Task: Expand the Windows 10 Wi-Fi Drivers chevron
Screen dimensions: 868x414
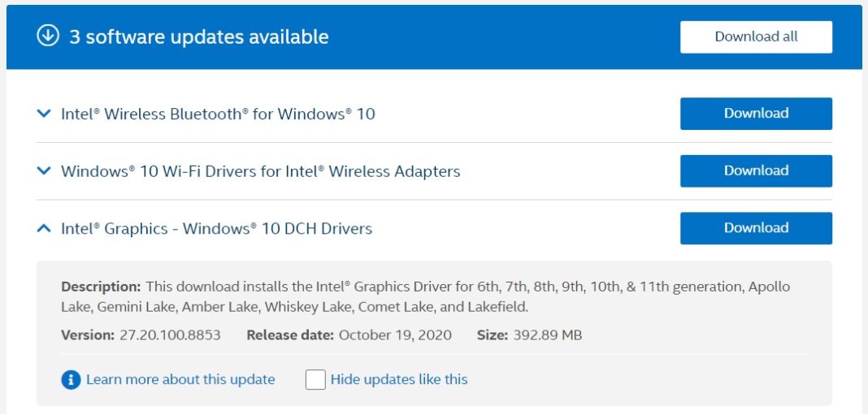Action: pyautogui.click(x=44, y=171)
